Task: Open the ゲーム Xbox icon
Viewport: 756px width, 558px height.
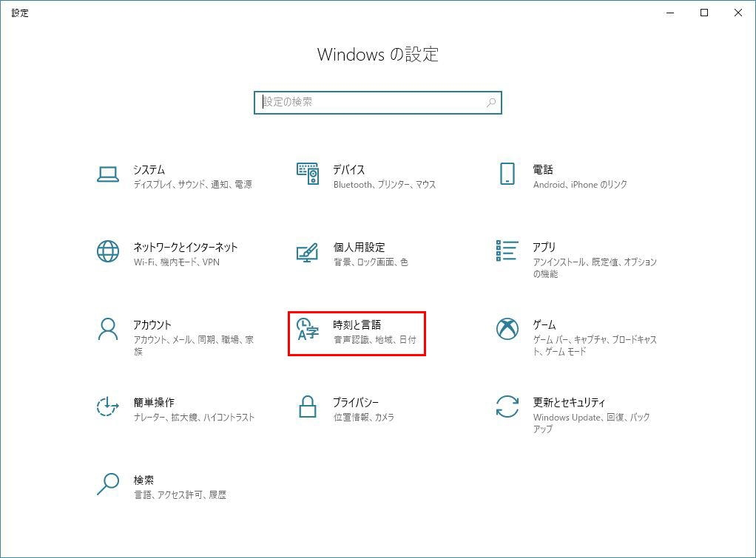Action: [x=507, y=329]
